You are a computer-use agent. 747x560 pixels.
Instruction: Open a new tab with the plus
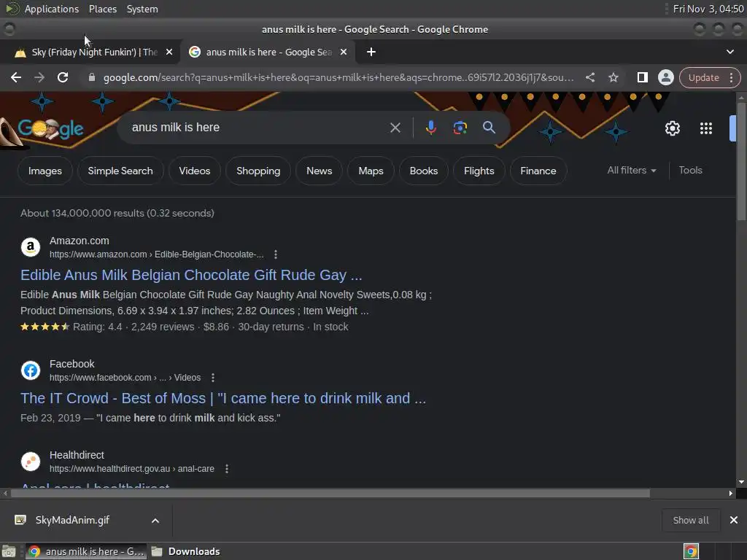point(371,52)
